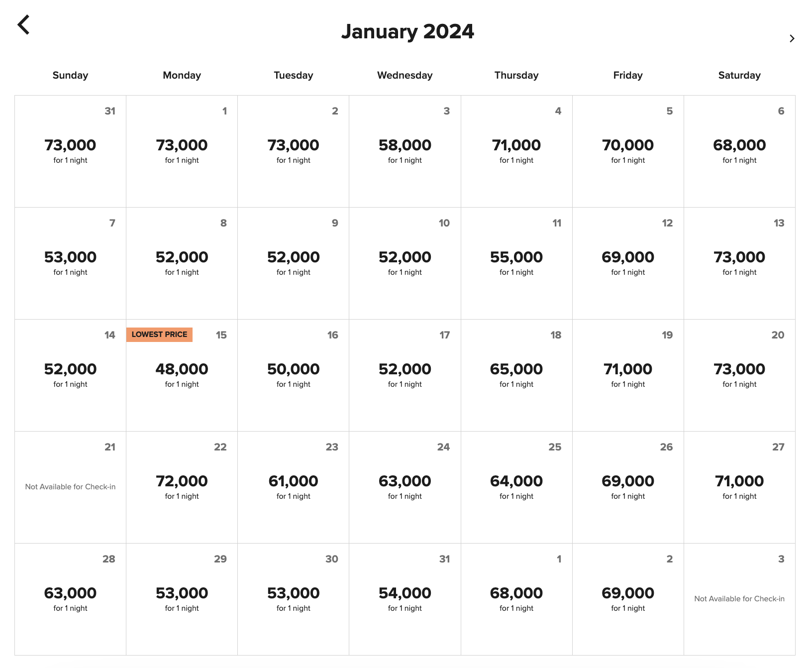Select January 15 lowest price date
Viewport: 812px width, 668px height.
(182, 375)
